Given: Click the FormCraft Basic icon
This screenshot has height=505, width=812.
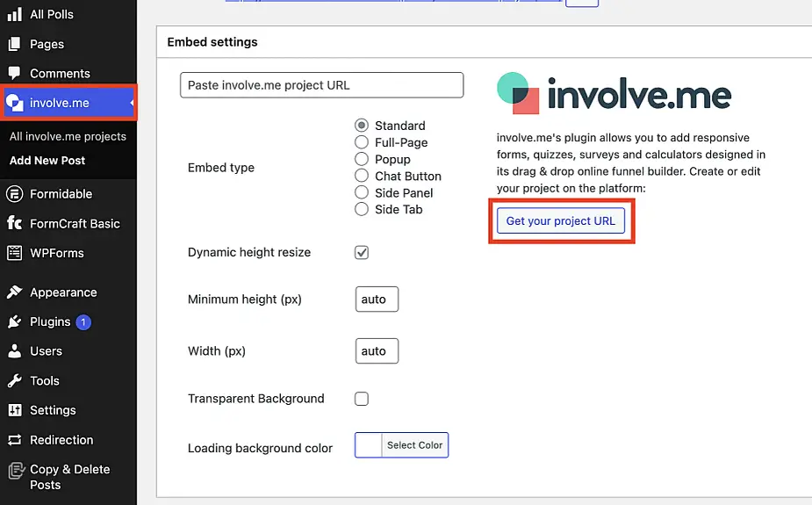Looking at the screenshot, I should pyautogui.click(x=15, y=224).
